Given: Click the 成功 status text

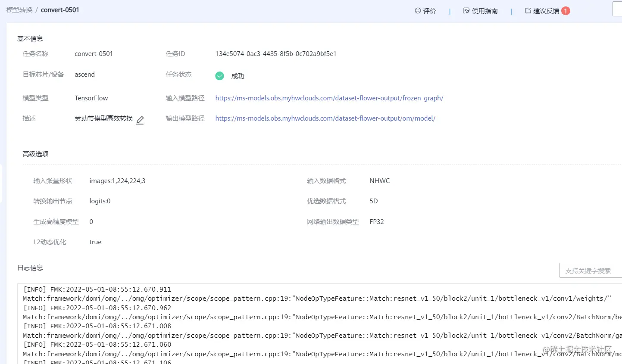Looking at the screenshot, I should [238, 76].
